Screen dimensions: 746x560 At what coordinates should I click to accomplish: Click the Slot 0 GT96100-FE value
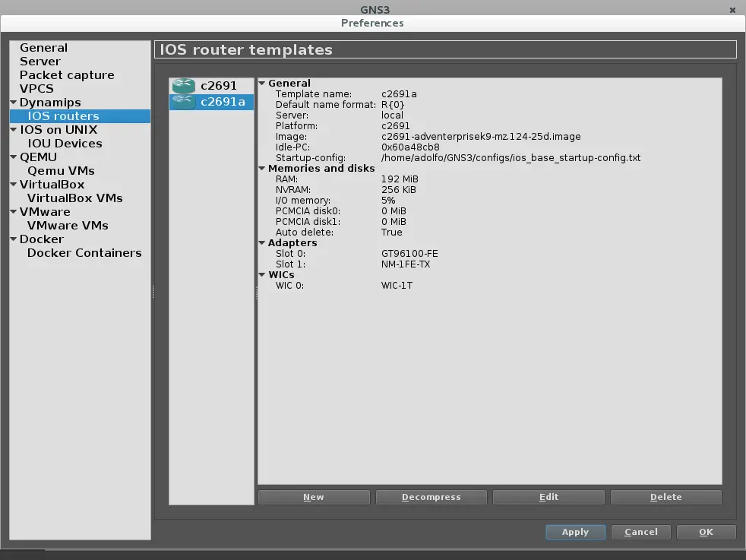coord(409,254)
